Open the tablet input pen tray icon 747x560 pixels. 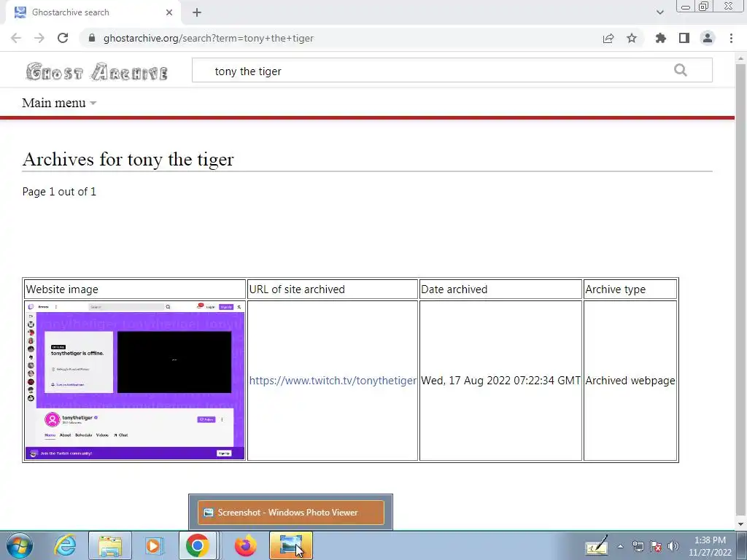(597, 546)
